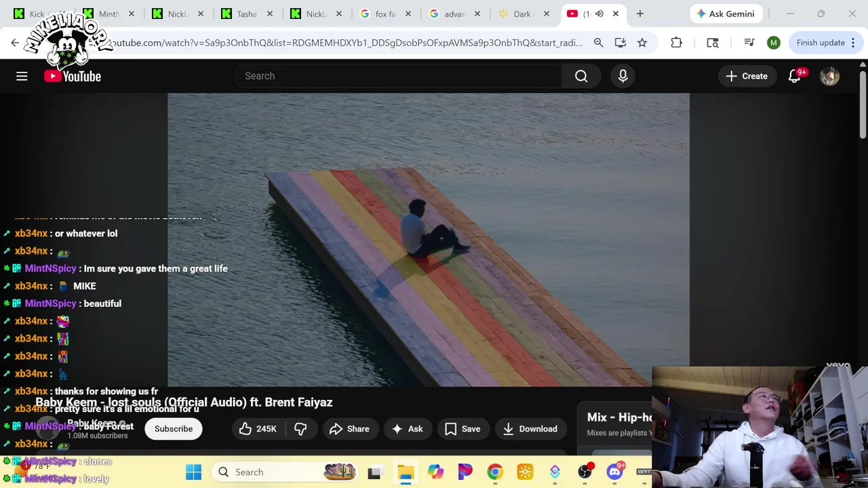This screenshot has width=868, height=488.
Task: Click the 'Mixes are playlists' description
Action: point(619,433)
